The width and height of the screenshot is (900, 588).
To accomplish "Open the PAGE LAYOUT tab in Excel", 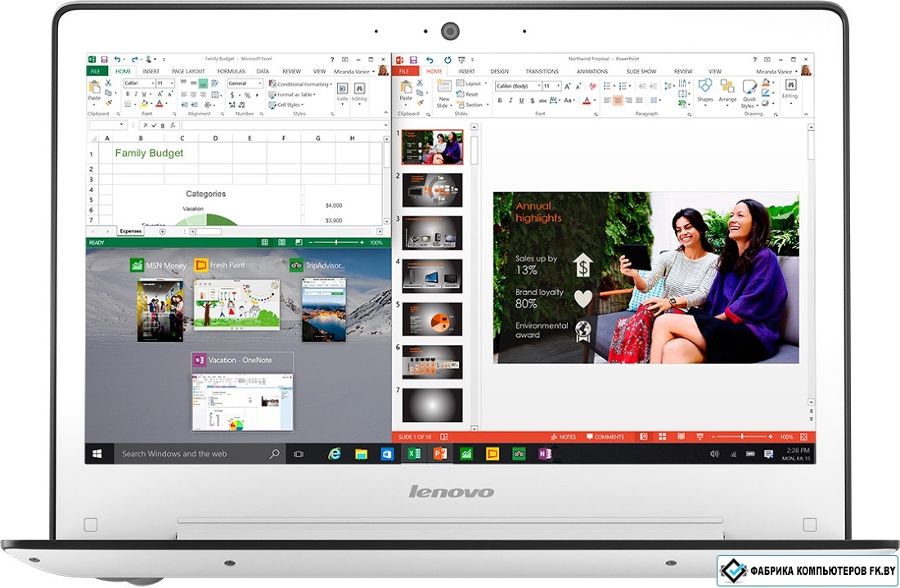I will [188, 71].
